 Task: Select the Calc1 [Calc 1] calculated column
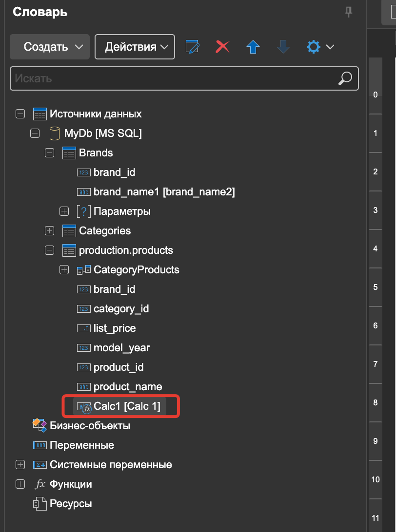[x=119, y=406]
